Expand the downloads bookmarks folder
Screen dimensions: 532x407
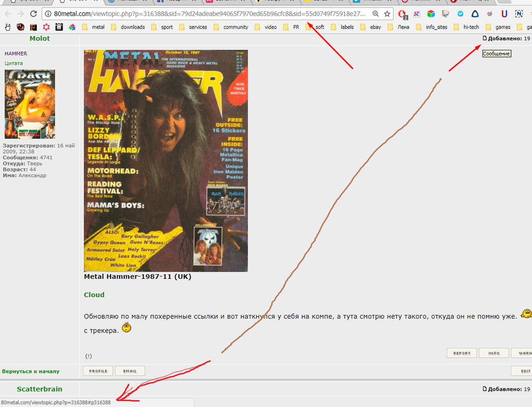pos(128,27)
